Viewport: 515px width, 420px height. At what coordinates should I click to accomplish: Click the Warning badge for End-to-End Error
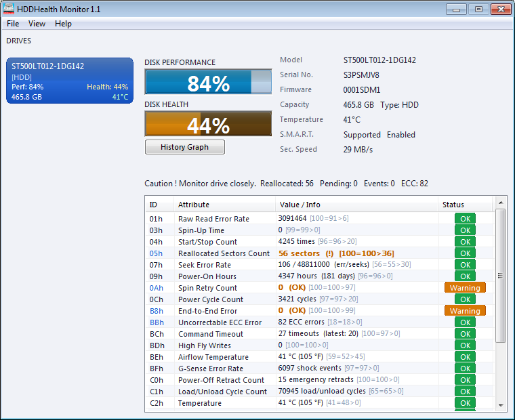tap(465, 311)
